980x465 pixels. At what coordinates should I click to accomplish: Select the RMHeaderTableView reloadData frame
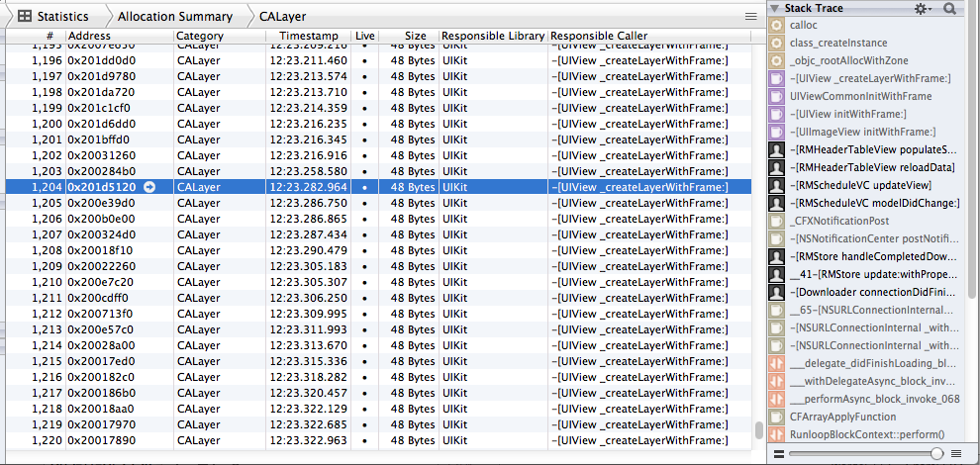(871, 167)
